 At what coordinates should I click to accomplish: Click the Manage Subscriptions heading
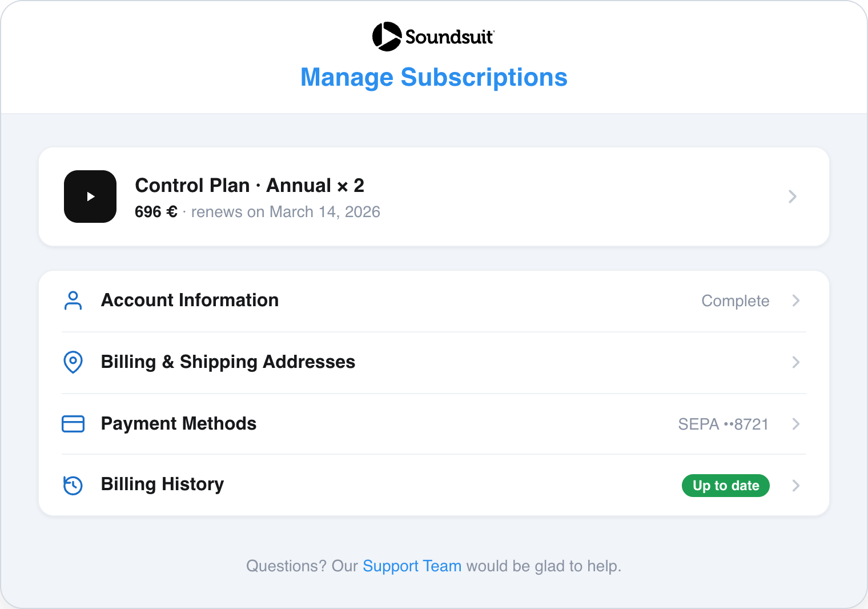point(434,78)
